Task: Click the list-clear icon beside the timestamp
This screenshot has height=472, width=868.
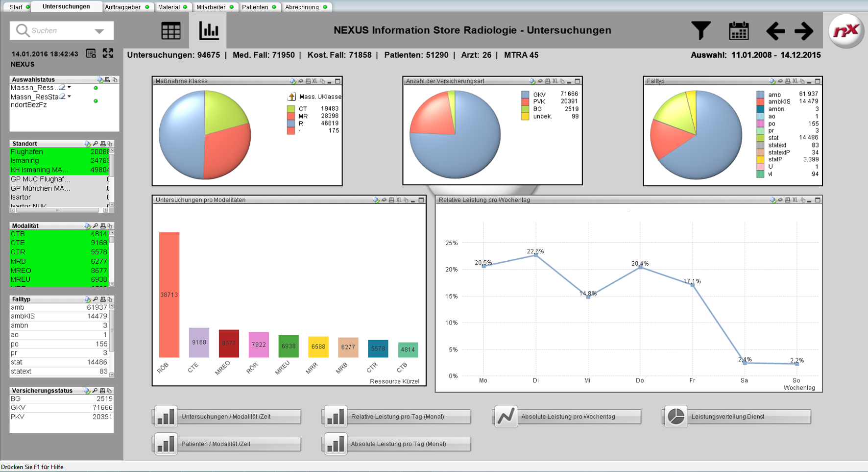Action: click(x=91, y=53)
